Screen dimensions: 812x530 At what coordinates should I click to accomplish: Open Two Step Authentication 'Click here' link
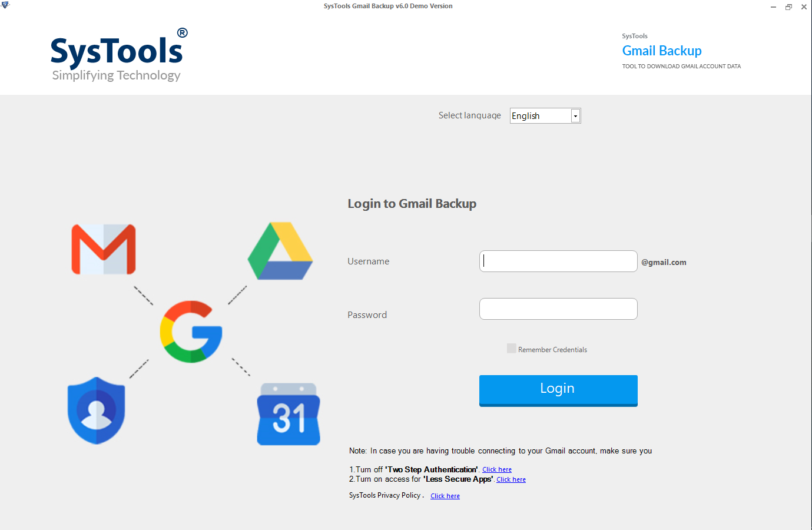click(497, 470)
